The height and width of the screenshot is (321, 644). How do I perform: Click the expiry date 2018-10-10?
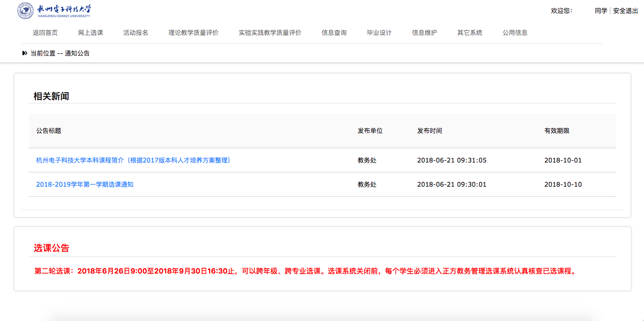[x=563, y=184]
